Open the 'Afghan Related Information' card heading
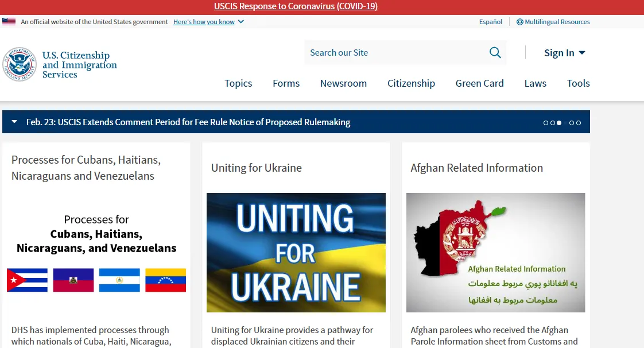This screenshot has height=348, width=644. tap(477, 168)
